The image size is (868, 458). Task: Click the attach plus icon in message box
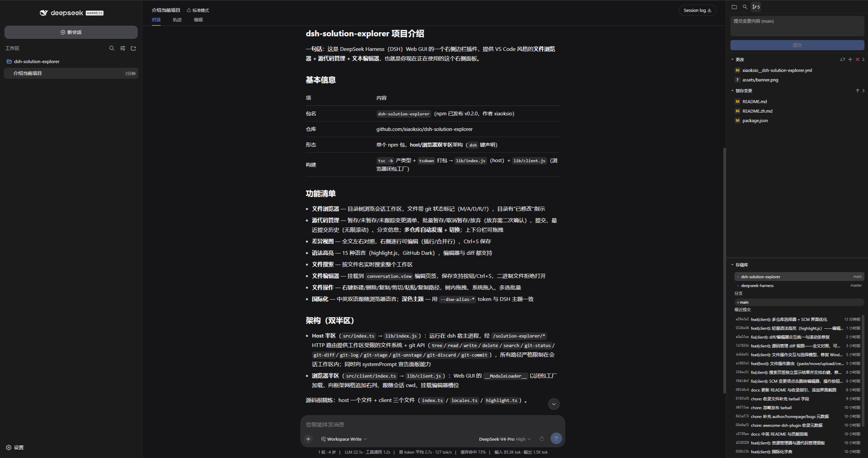pos(308,439)
